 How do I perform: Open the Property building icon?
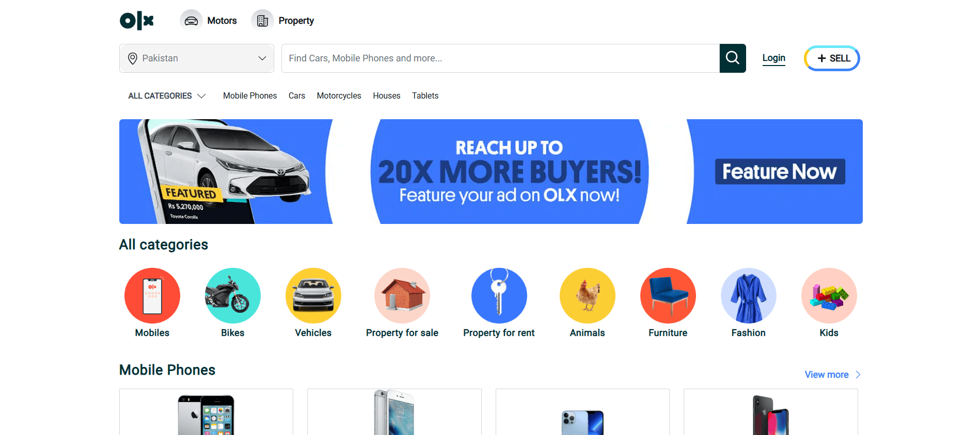(x=262, y=21)
